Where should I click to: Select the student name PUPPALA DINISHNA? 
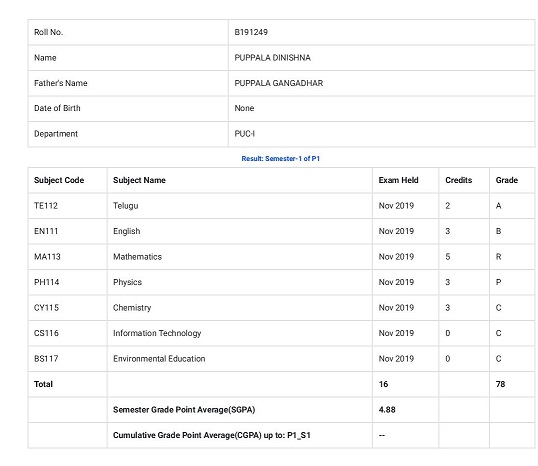pyautogui.click(x=272, y=58)
